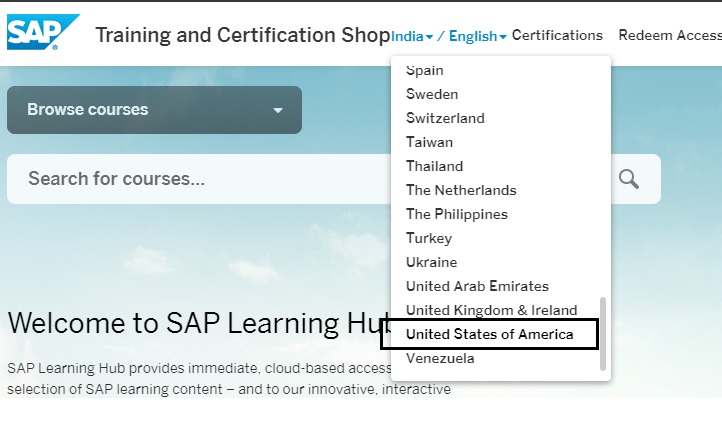This screenshot has width=722, height=426.
Task: Open the Redeem Access menu item
Action: [x=669, y=35]
